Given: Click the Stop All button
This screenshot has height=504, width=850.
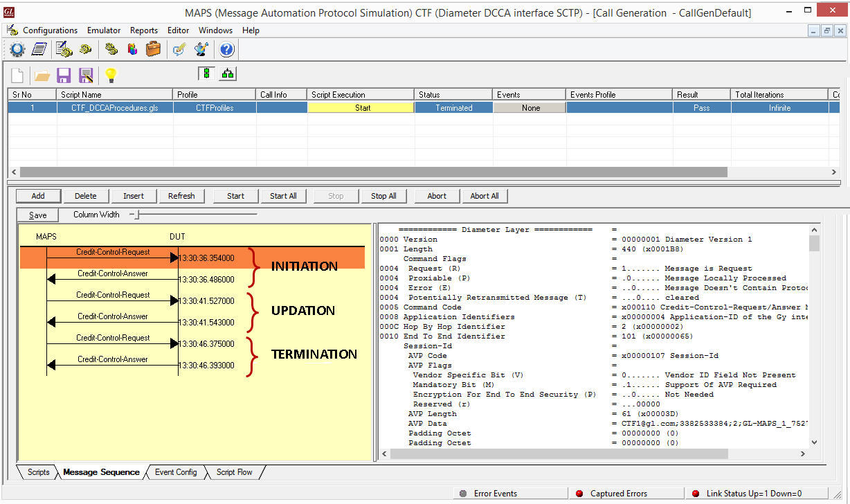Looking at the screenshot, I should [383, 196].
